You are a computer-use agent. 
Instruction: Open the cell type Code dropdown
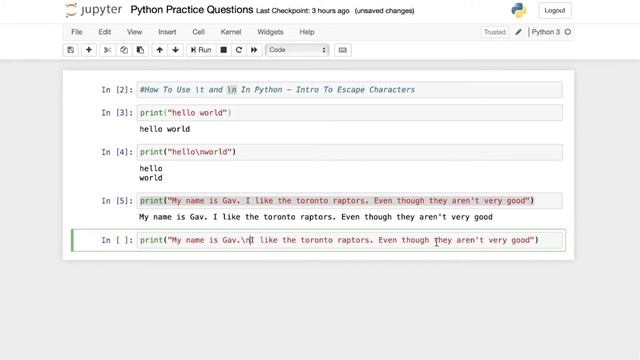coord(297,50)
